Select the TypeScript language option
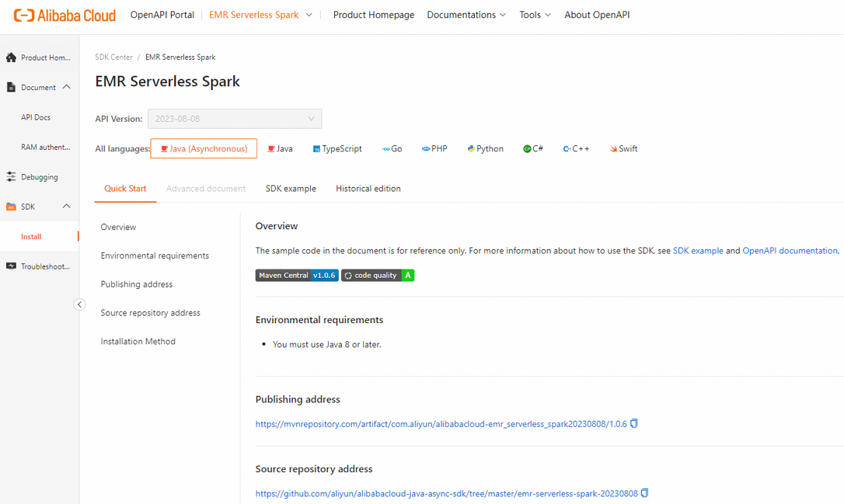This screenshot has width=844, height=504. [337, 148]
